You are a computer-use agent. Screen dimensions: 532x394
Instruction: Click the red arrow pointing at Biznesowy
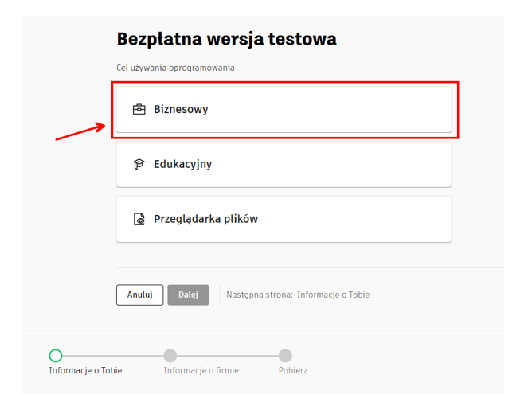coord(80,131)
